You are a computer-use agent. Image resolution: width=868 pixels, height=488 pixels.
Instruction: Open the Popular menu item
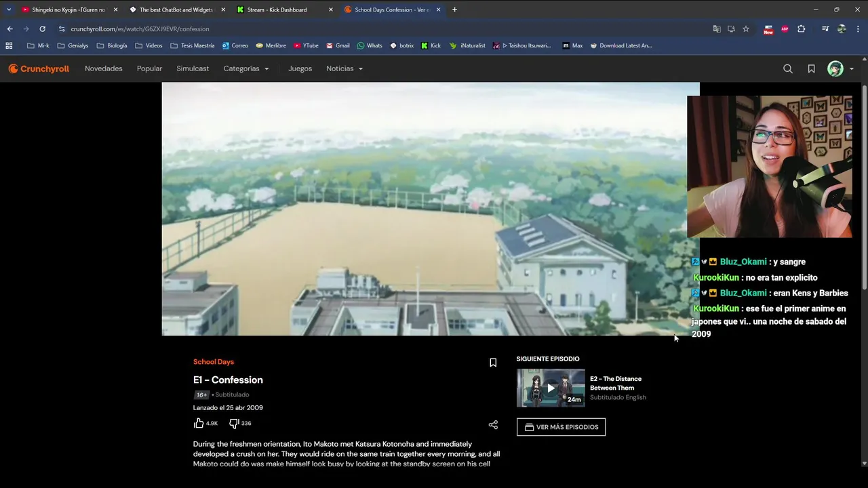coord(149,68)
